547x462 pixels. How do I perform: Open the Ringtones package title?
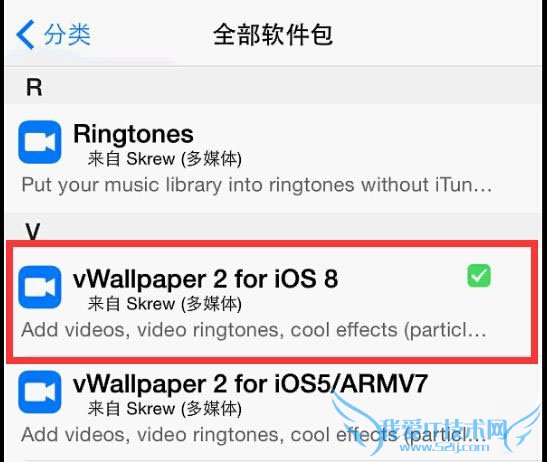[133, 134]
